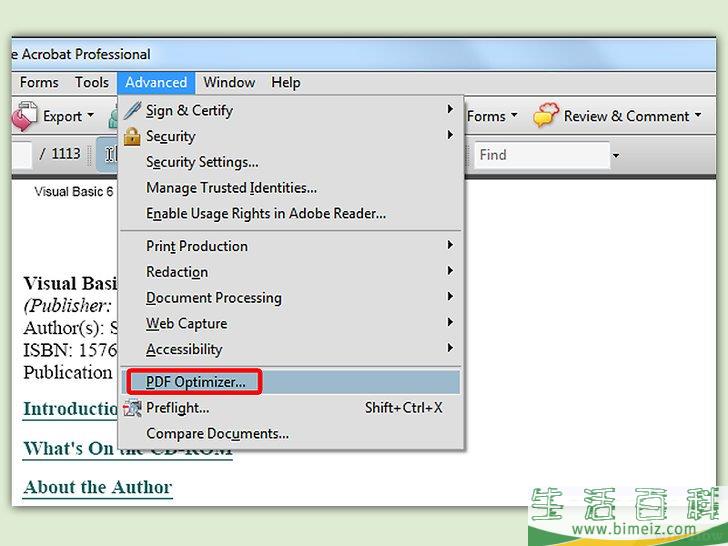Click the Preflight icon in menu

[132, 408]
